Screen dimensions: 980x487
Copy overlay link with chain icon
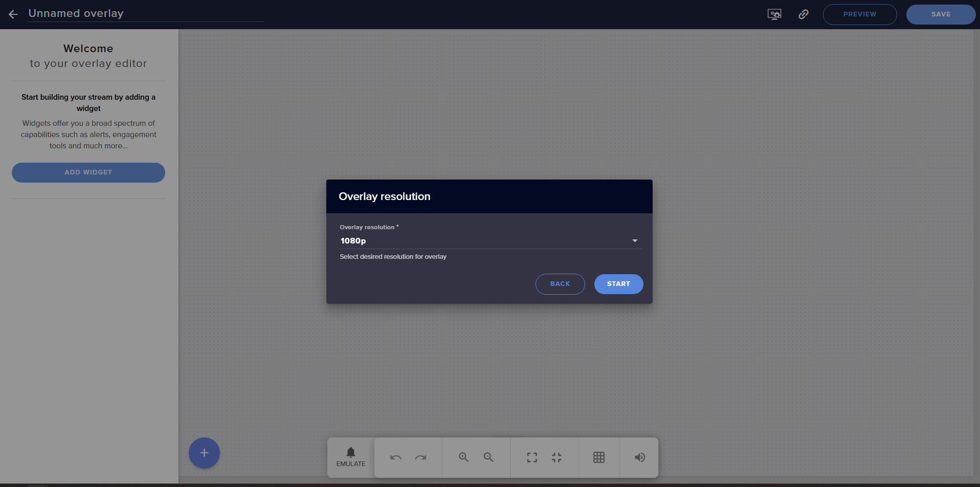[x=804, y=14]
